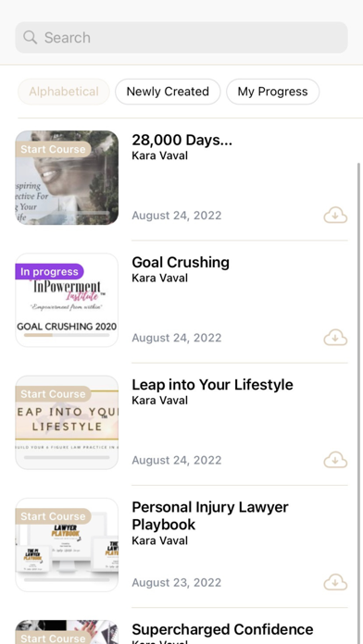This screenshot has width=363, height=644.
Task: Open the Goal Crushing 2020 thumbnail
Action: click(67, 300)
